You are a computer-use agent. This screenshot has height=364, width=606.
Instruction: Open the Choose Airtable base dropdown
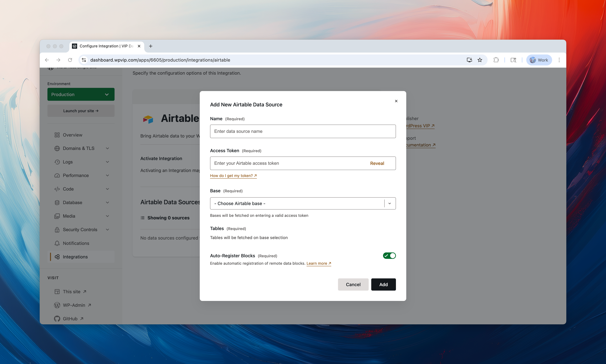pos(303,203)
